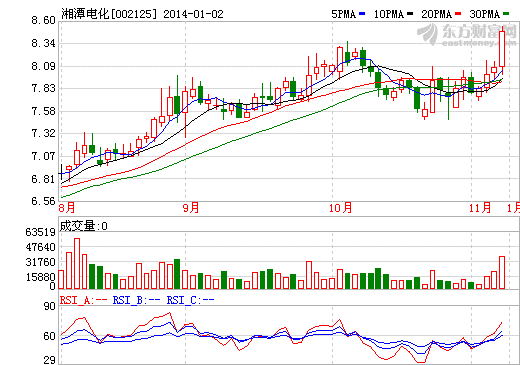
Task: Click the 15880 volume axis label
Action: (x=41, y=277)
